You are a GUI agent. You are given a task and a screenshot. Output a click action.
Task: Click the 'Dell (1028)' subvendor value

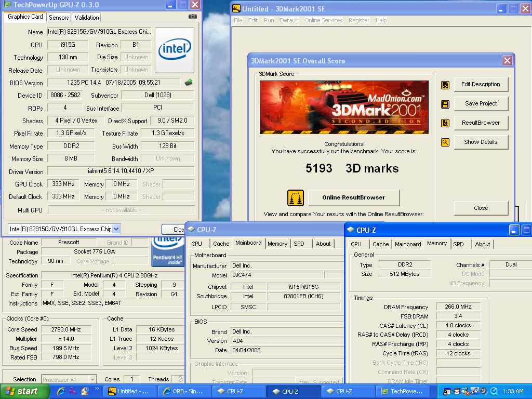click(x=158, y=96)
